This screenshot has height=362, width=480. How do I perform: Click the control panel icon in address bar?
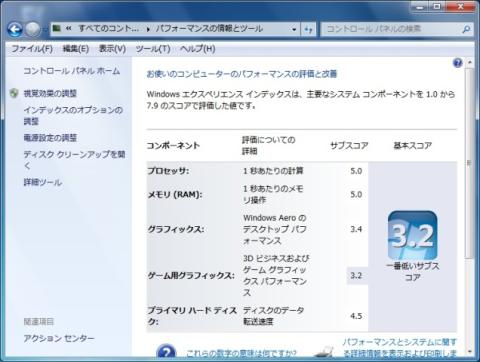[x=57, y=28]
